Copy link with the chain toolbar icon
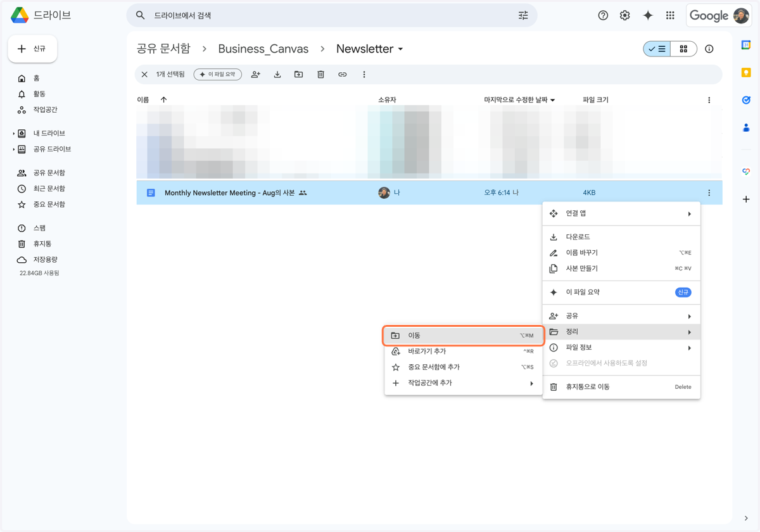Screen dimensions: 760x532 coord(343,75)
